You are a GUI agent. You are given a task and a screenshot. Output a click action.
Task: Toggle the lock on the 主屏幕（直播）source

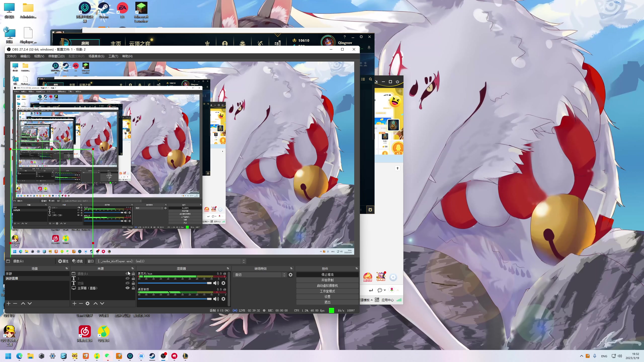coord(133,288)
